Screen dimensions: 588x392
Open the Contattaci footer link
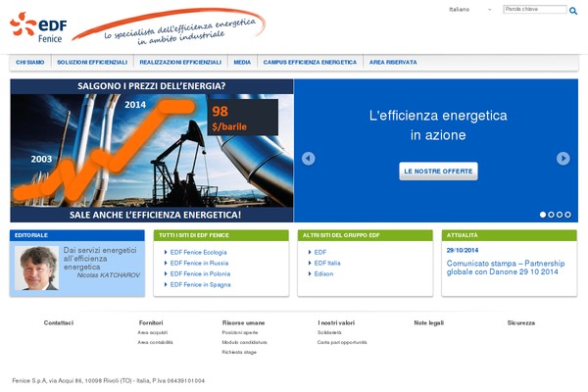coord(59,322)
